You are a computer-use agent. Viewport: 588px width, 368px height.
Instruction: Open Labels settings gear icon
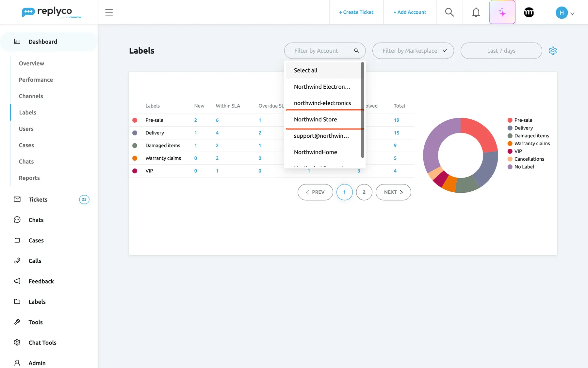(x=553, y=51)
